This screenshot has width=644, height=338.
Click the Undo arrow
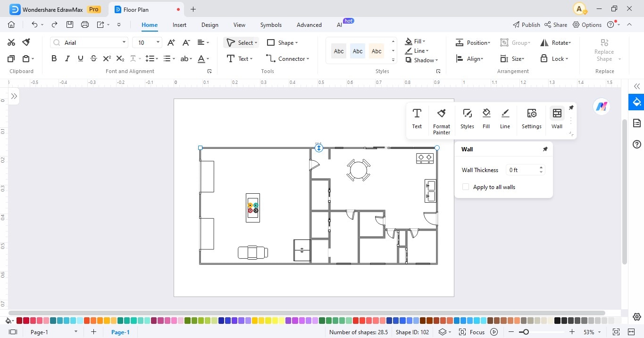coord(34,25)
